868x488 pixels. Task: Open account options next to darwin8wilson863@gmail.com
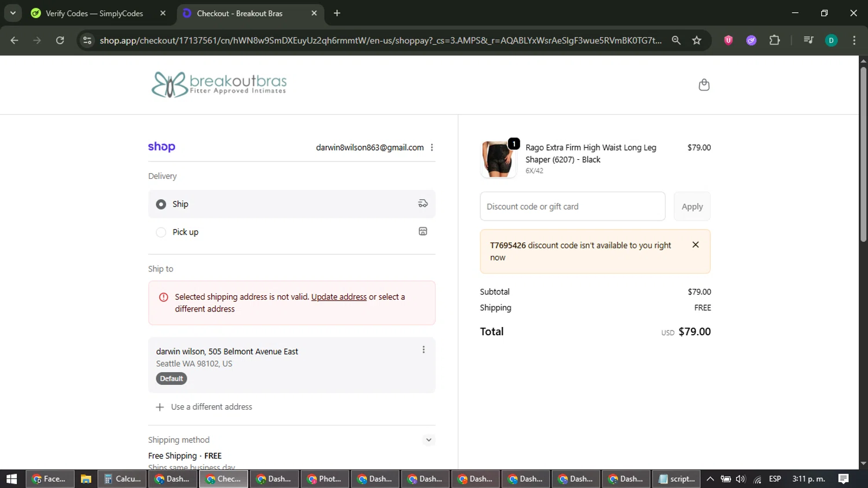click(432, 148)
